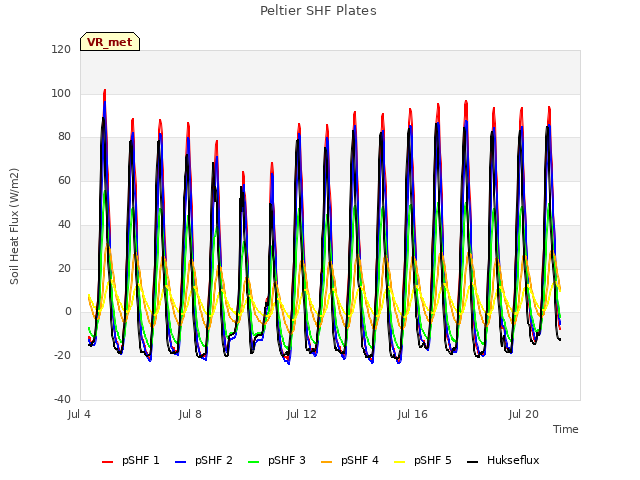This screenshot has height=480, width=640.
Task: Toggle the pSHF 3 legend label
Action: (x=287, y=460)
